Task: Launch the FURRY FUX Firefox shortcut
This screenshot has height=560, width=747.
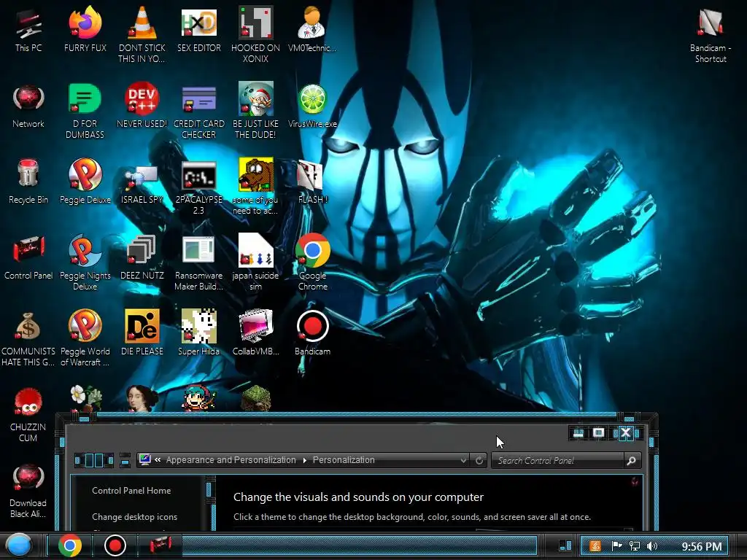Action: pyautogui.click(x=85, y=30)
